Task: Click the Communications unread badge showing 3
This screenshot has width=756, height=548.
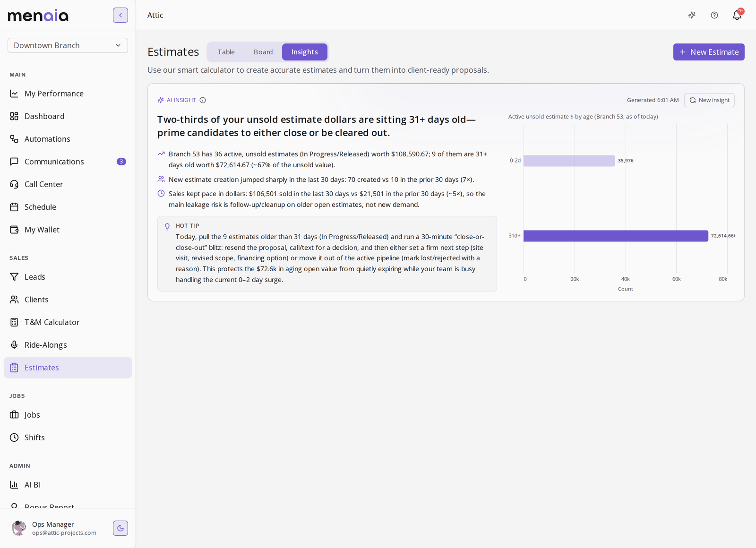Action: pos(121,162)
